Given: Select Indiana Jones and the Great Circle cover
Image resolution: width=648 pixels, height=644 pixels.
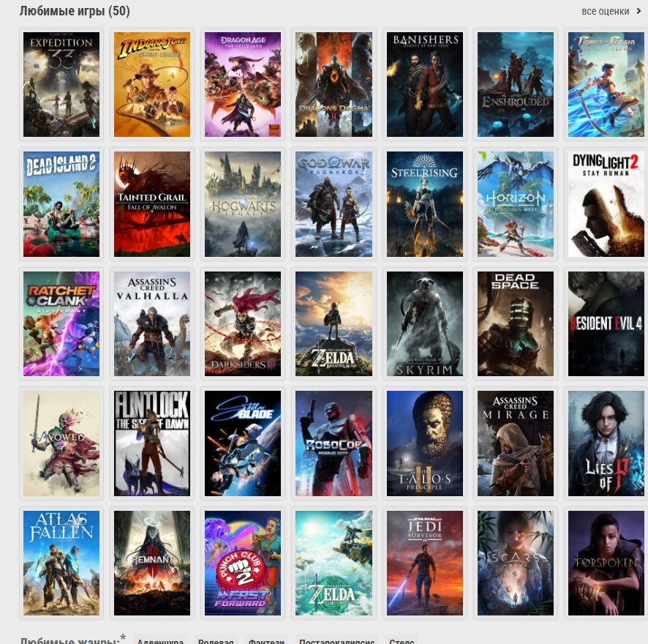Looking at the screenshot, I should tap(152, 84).
